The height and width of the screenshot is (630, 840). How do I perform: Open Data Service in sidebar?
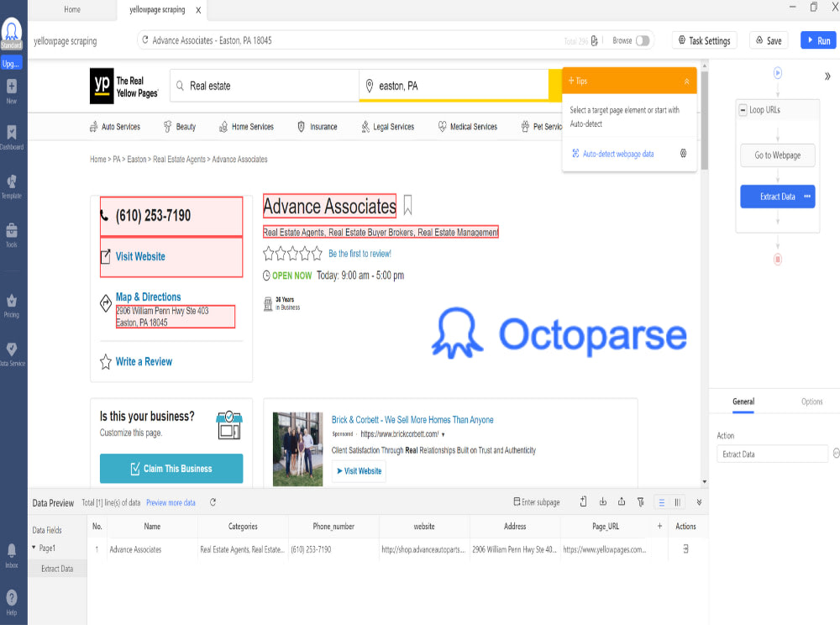click(11, 354)
